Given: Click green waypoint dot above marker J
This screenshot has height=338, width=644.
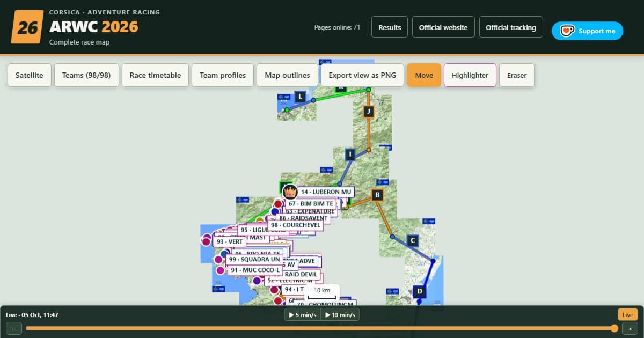Looking at the screenshot, I should (x=368, y=90).
